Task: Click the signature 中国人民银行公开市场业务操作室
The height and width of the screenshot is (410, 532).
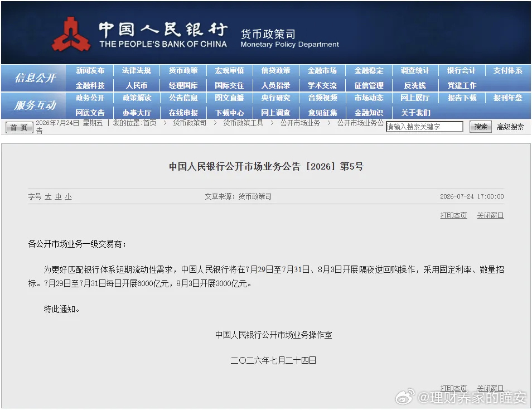Action: (x=273, y=335)
